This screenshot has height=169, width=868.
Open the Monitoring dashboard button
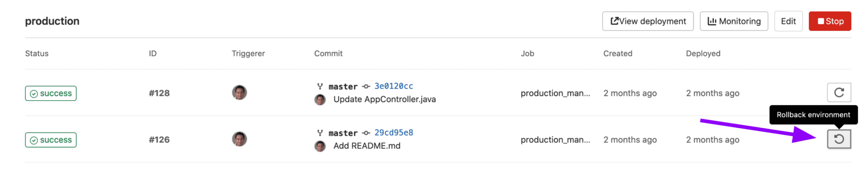click(x=734, y=21)
